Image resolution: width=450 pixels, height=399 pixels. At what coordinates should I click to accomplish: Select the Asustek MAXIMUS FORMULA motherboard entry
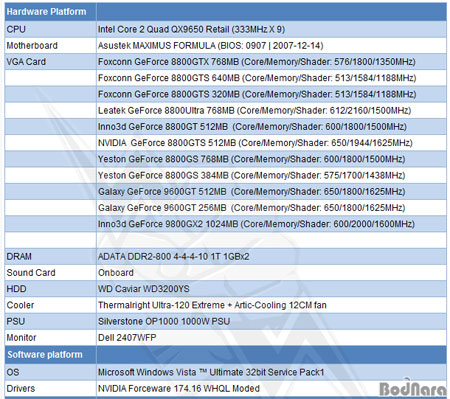(211, 46)
